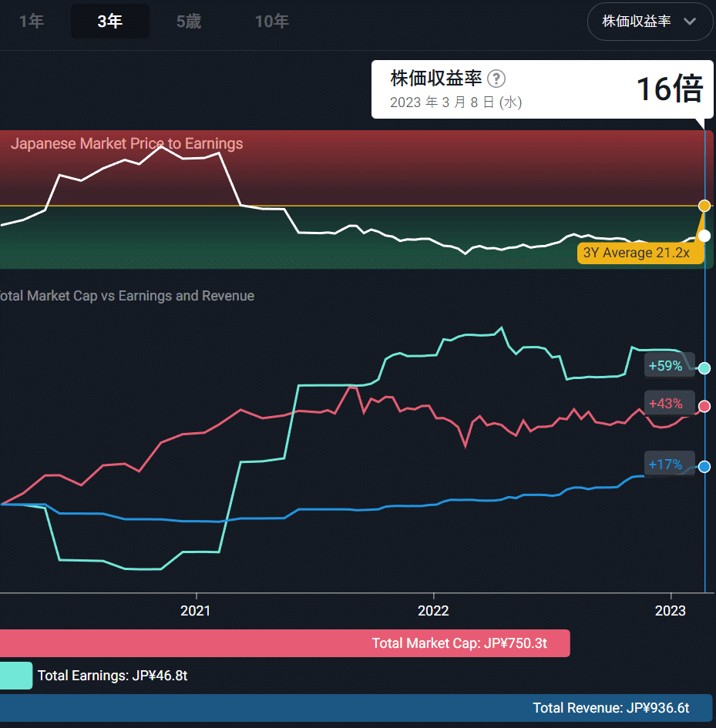
Task: Click the red Total Market Cap endpoint dot
Action: point(704,406)
